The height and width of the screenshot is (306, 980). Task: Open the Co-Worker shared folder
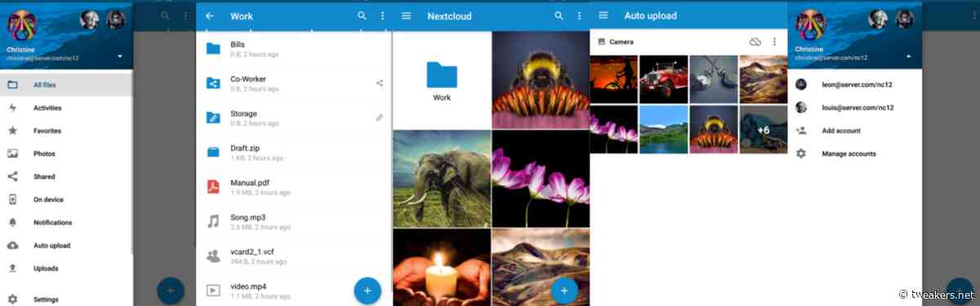(x=294, y=83)
